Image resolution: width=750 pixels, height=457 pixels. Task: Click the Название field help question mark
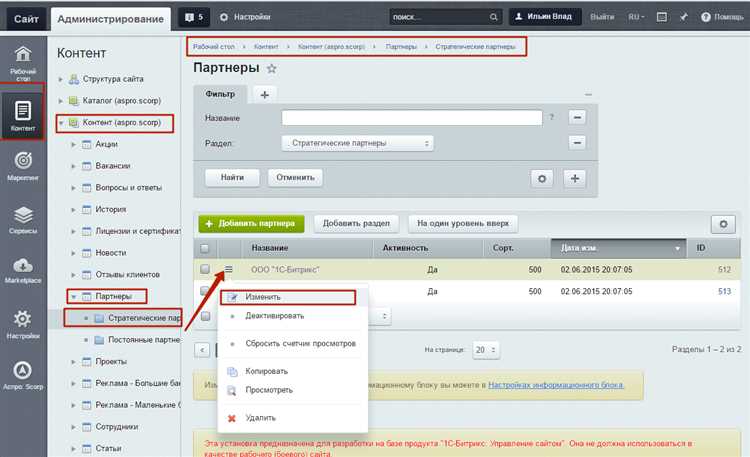pyautogui.click(x=551, y=117)
